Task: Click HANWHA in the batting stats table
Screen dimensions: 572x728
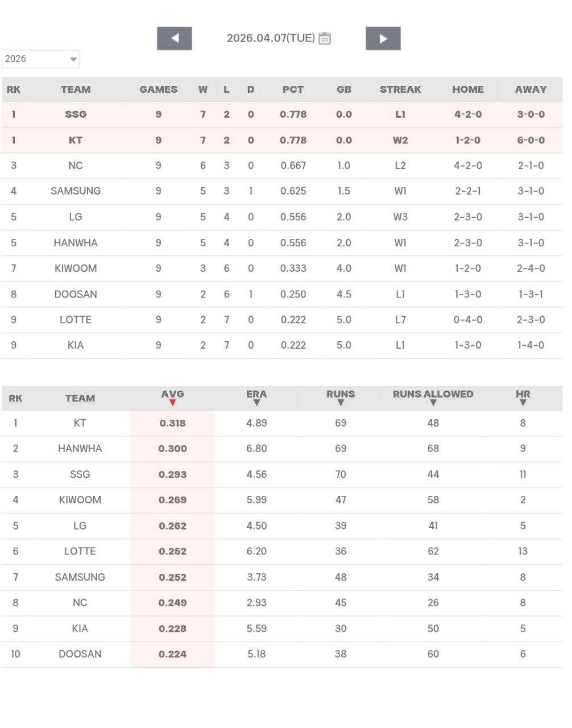Action: [x=80, y=449]
